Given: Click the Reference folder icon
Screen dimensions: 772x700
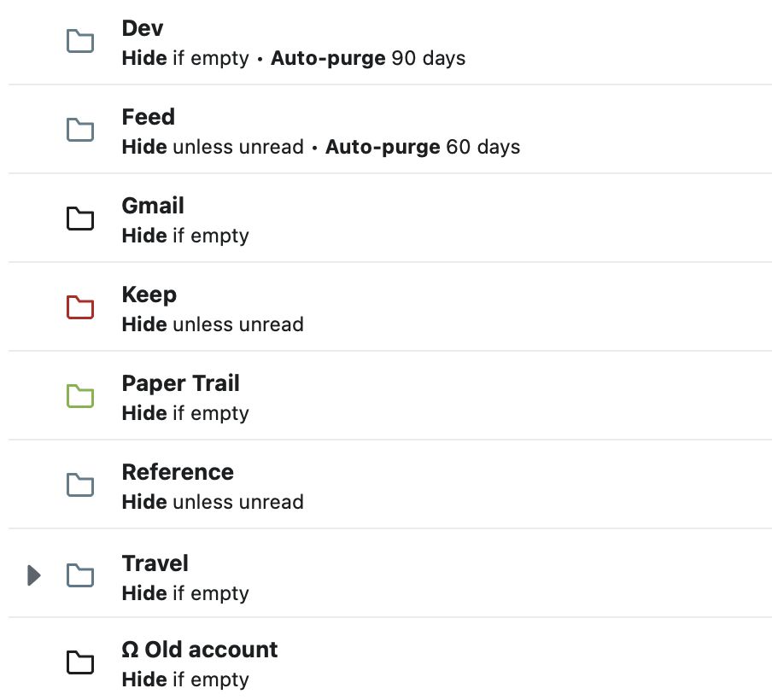Looking at the screenshot, I should pos(80,485).
